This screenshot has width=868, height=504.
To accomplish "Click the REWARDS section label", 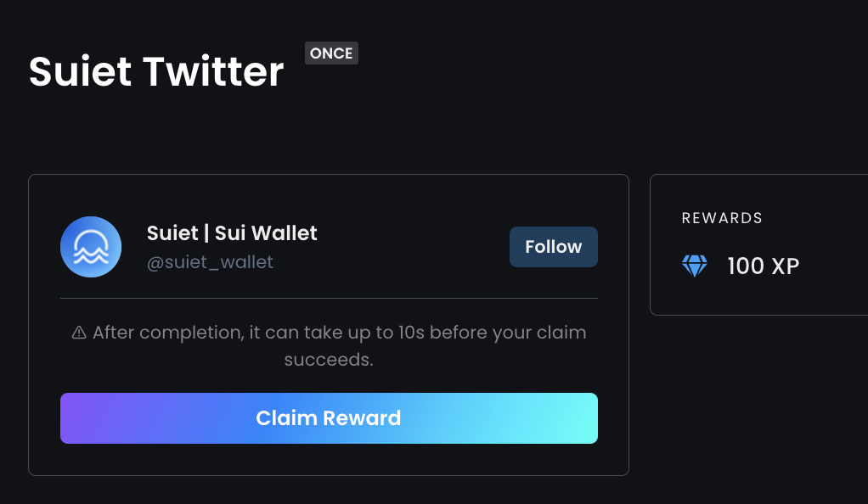I will (722, 218).
